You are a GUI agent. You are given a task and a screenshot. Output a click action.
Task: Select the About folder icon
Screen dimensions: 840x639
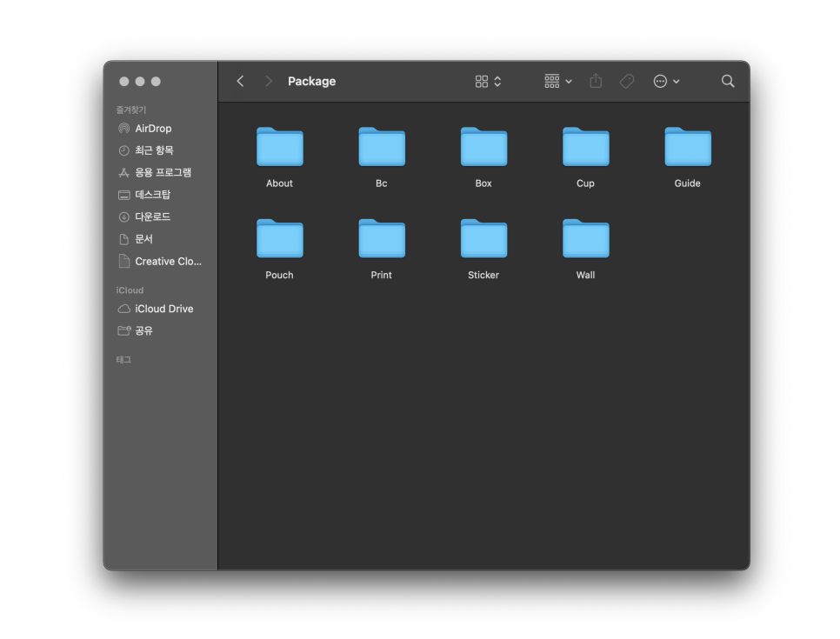(x=280, y=147)
